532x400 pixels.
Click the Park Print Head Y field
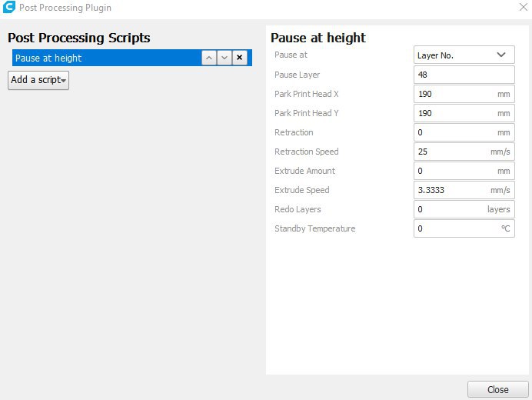[x=454, y=113]
